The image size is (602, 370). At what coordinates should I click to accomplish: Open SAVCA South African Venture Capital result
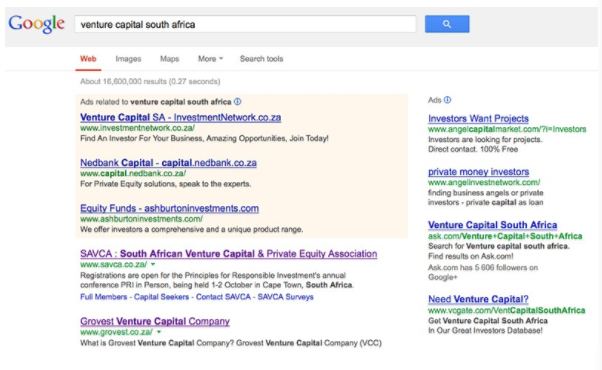point(228,254)
